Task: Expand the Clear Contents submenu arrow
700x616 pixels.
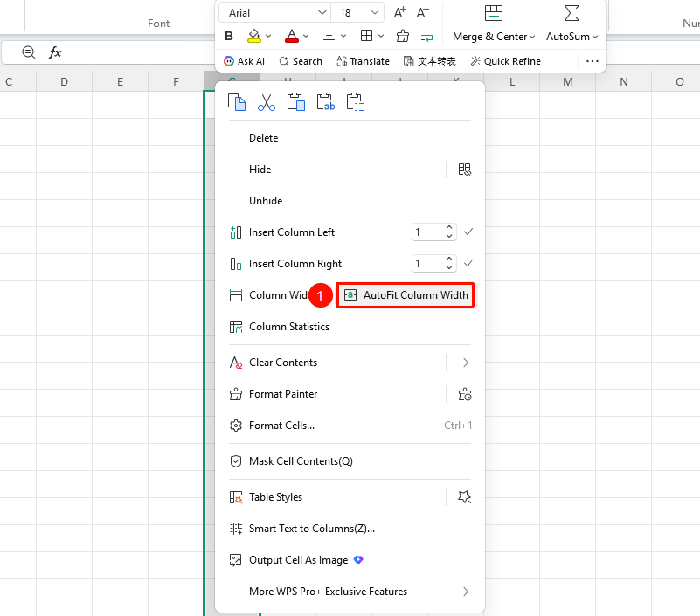Action: (x=466, y=363)
